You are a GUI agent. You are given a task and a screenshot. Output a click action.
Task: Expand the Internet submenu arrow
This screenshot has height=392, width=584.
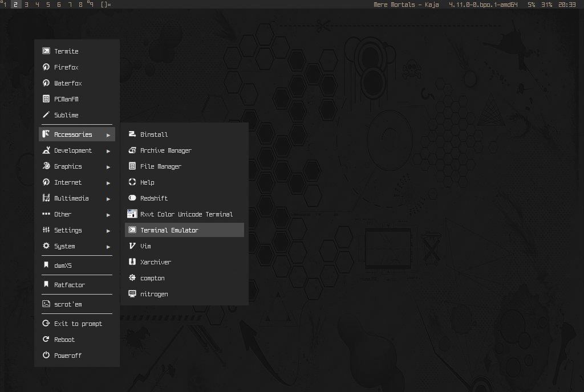pyautogui.click(x=108, y=183)
